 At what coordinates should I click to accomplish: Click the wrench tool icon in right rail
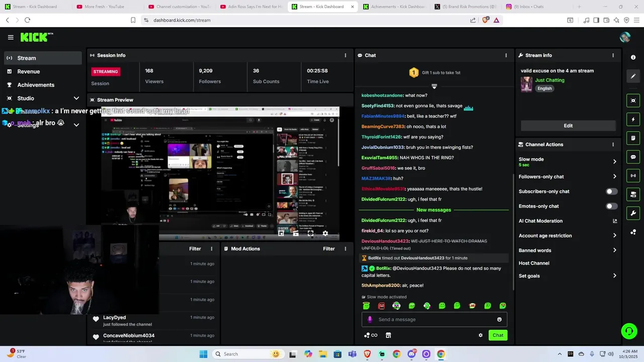pos(633,213)
